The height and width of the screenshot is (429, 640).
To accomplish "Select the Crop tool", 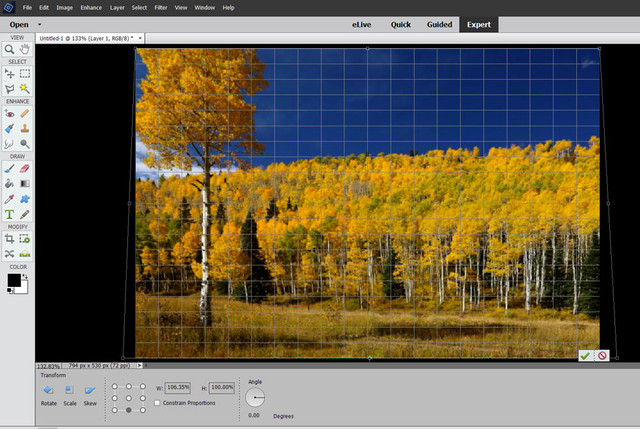I will (9, 239).
